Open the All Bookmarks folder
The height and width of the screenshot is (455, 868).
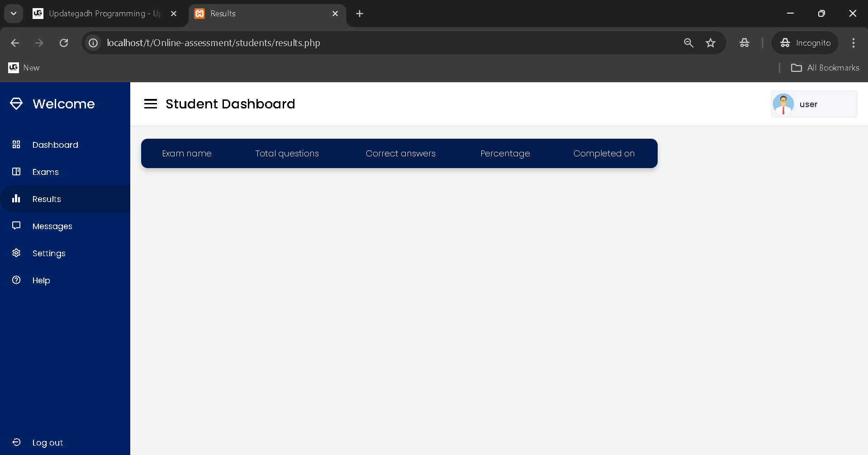click(825, 68)
